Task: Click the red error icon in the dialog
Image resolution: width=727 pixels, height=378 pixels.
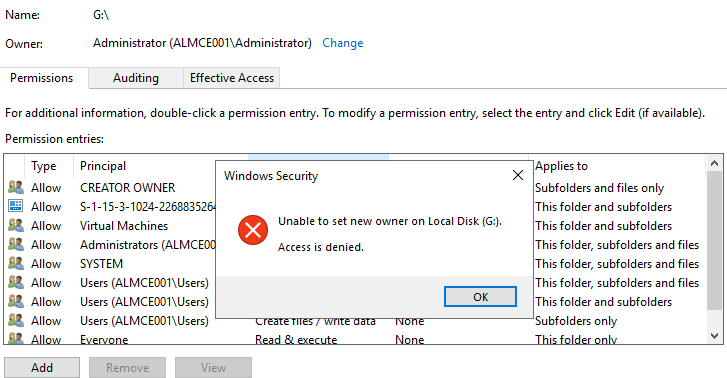Action: click(x=253, y=230)
